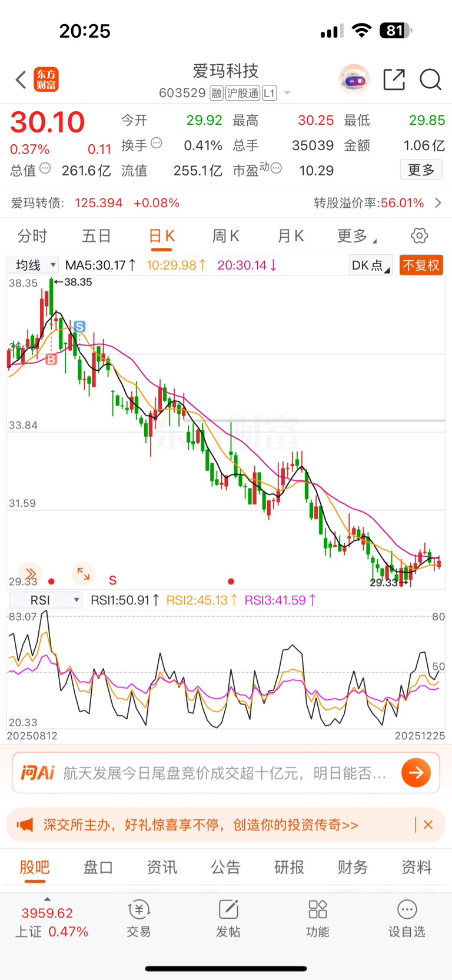Open the 财务 tab
Viewport: 452px width, 980px height.
coord(353,867)
